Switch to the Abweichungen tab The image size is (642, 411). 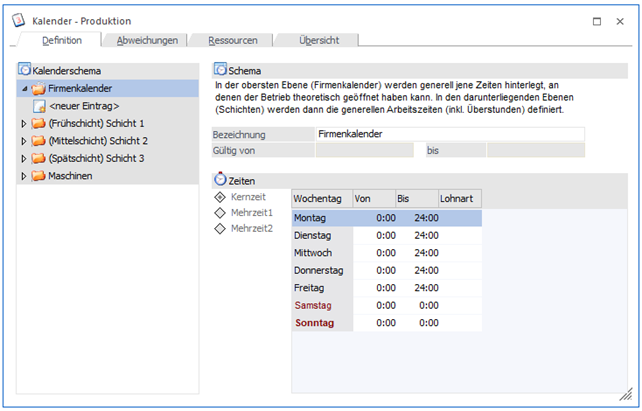147,40
